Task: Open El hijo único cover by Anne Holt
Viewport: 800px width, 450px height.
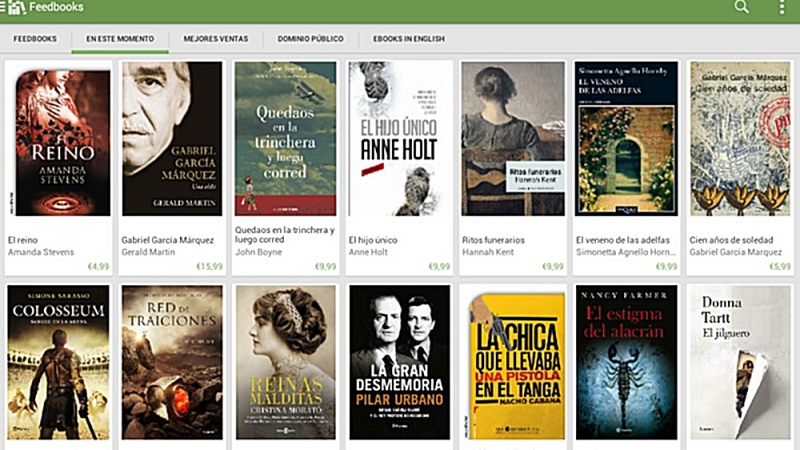Action: (x=399, y=139)
